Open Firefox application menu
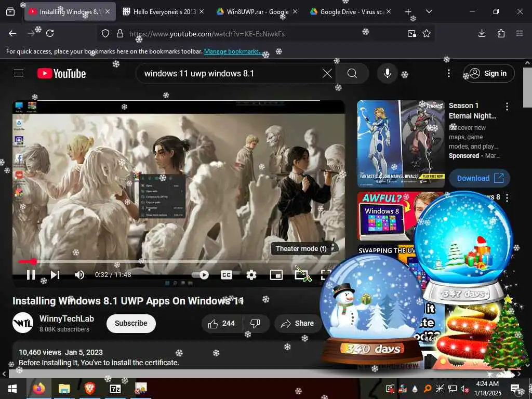This screenshot has width=532, height=399. point(520,33)
